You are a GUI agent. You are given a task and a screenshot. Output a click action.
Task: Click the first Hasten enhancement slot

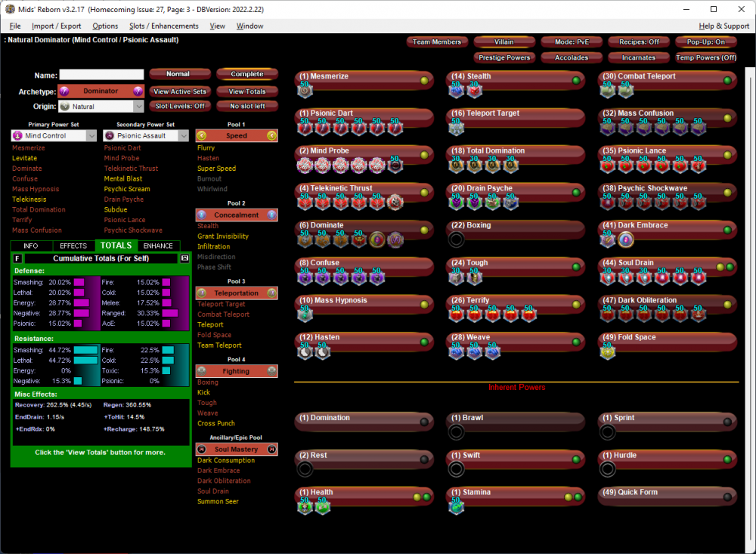[305, 351]
